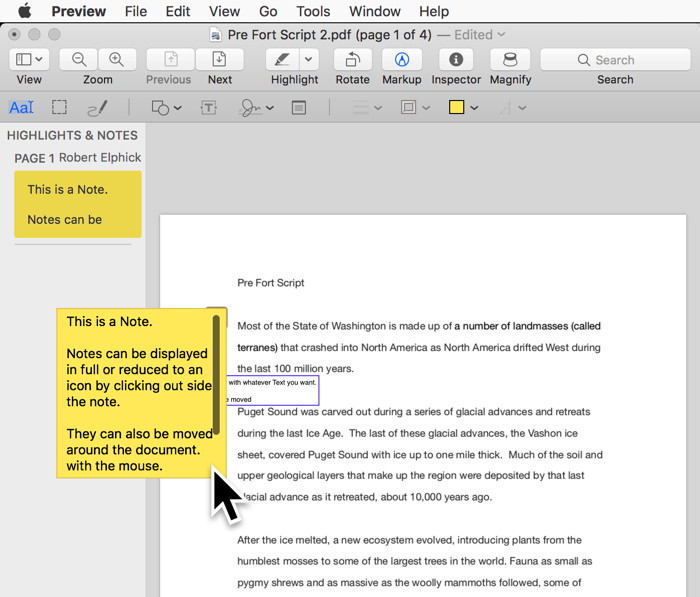Image resolution: width=700 pixels, height=597 pixels.
Task: Open the Tools menu
Action: [313, 11]
